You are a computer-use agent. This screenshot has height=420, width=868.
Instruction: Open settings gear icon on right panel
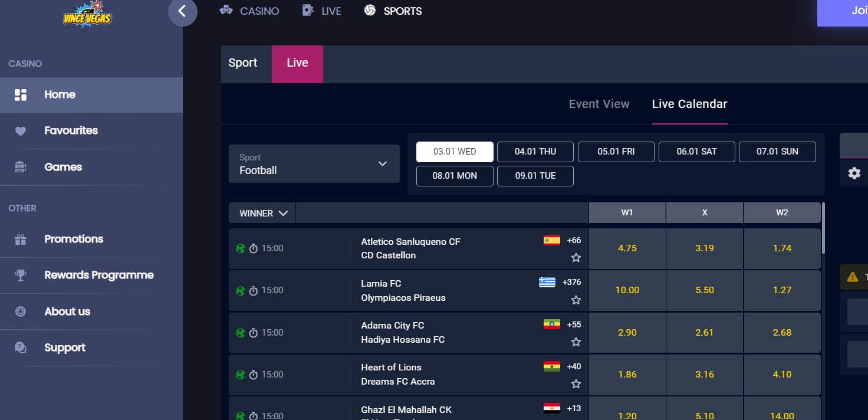click(854, 173)
